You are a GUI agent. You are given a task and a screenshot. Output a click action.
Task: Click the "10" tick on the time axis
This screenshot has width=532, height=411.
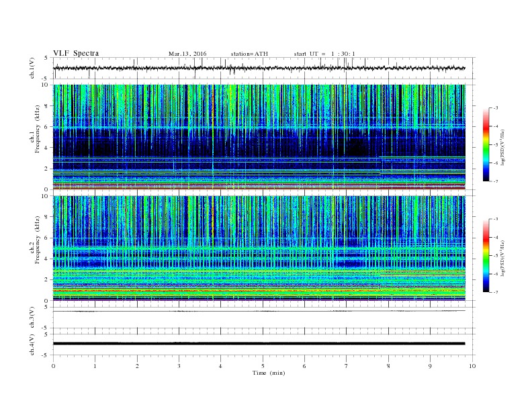[x=472, y=366]
